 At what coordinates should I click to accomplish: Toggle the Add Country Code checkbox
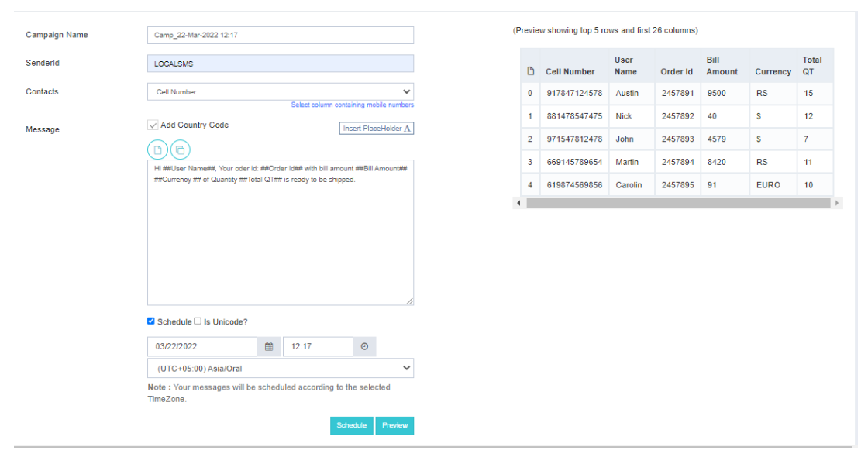point(153,125)
